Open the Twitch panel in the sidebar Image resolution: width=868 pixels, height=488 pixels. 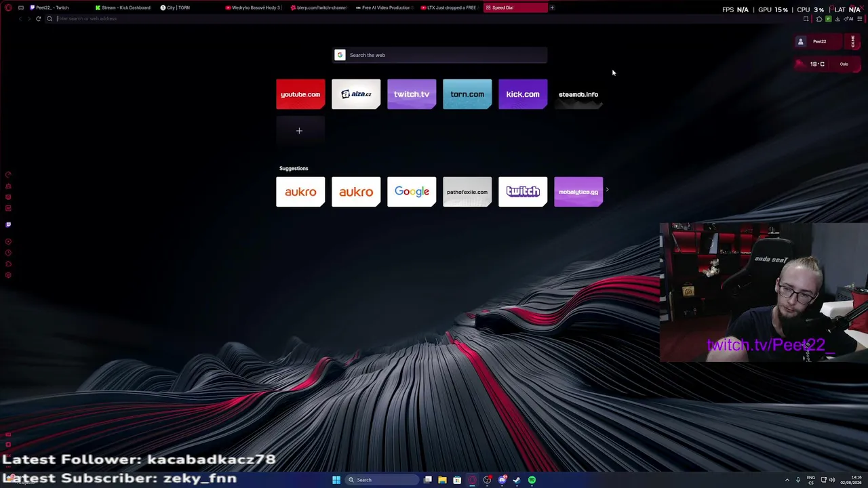coord(8,224)
